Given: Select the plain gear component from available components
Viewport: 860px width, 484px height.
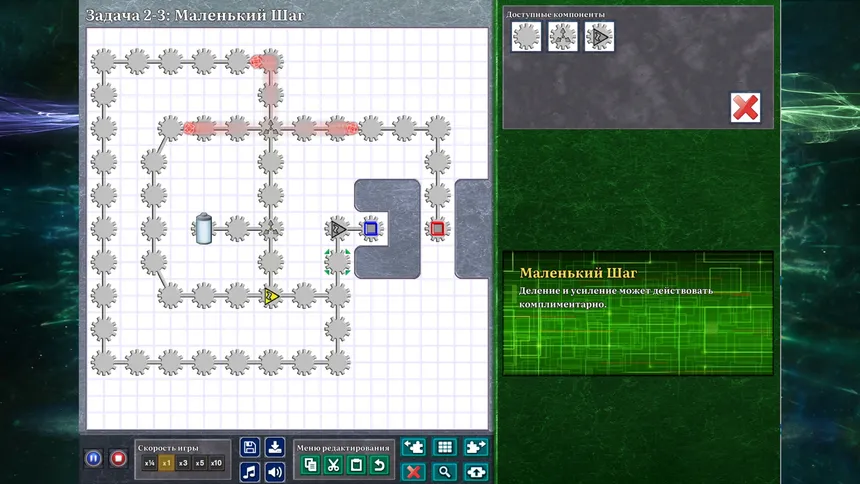Looking at the screenshot, I should click(x=527, y=37).
